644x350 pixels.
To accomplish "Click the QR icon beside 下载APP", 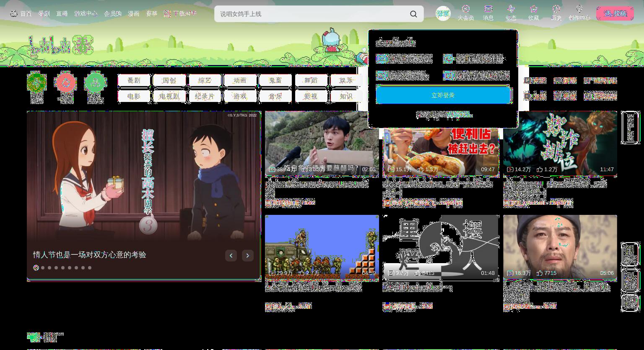I will (x=167, y=13).
